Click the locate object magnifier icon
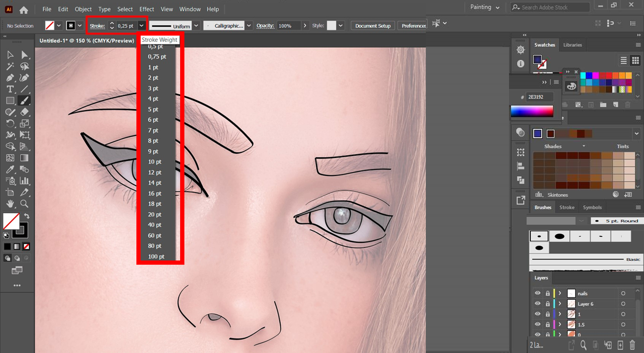The image size is (644, 353). [583, 345]
